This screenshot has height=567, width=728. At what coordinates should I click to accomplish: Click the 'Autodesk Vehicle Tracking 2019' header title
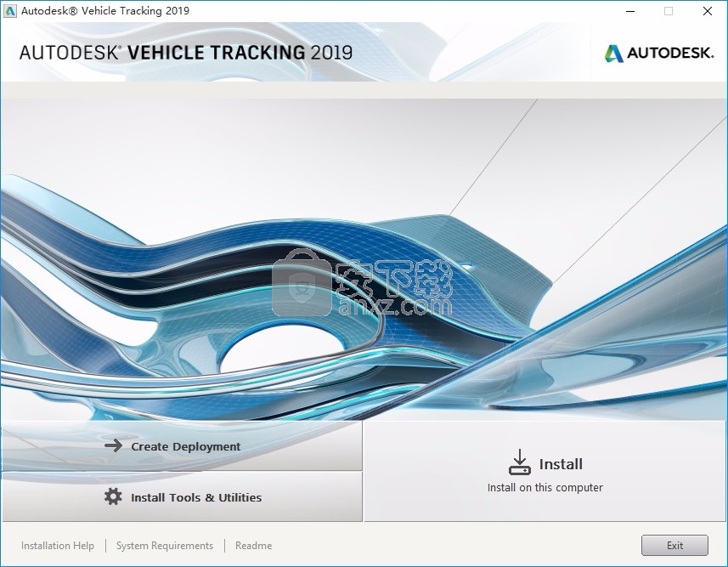(x=186, y=53)
